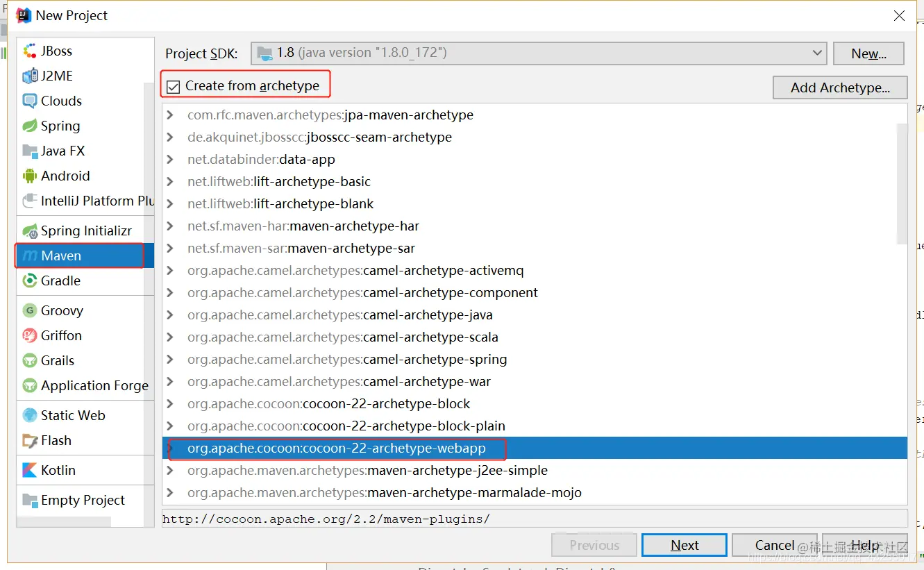Click the Next button
The width and height of the screenshot is (924, 570).
pyautogui.click(x=684, y=545)
